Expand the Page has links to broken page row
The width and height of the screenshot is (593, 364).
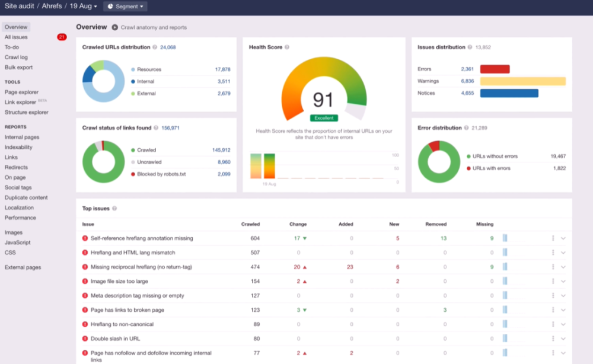coord(563,310)
